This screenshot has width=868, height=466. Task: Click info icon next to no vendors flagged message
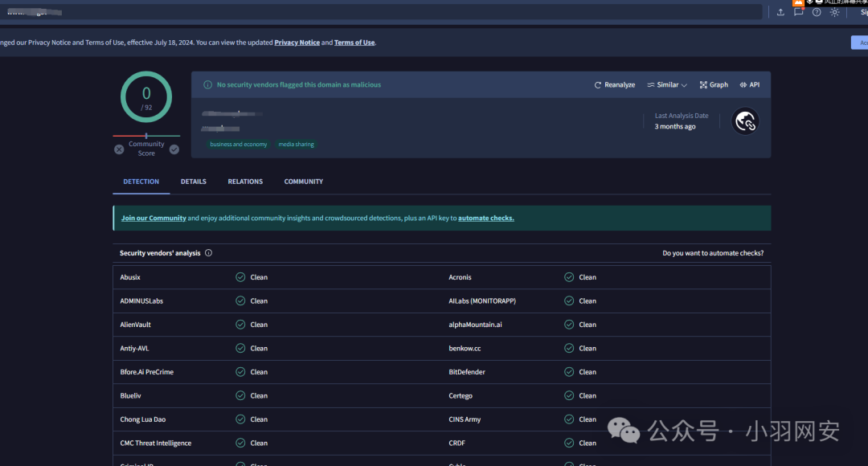point(207,84)
